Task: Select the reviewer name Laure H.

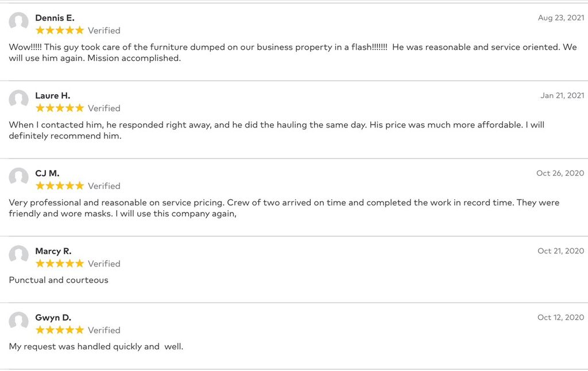Action: (x=52, y=96)
